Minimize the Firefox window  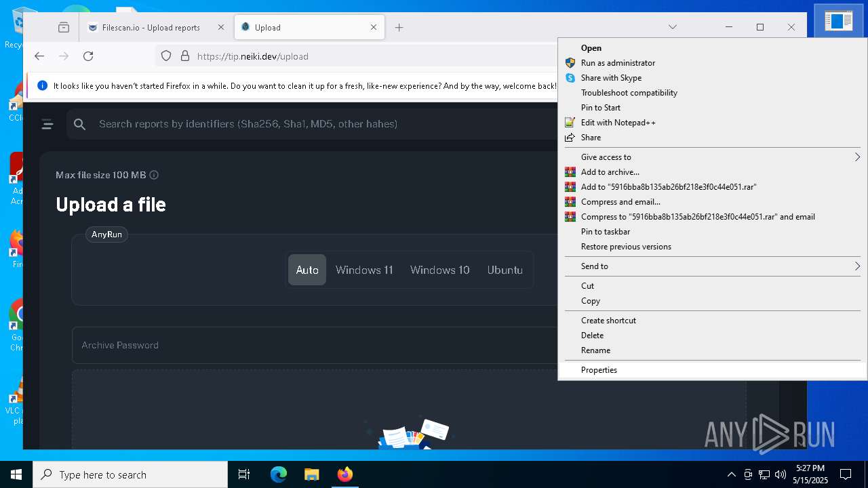(729, 27)
